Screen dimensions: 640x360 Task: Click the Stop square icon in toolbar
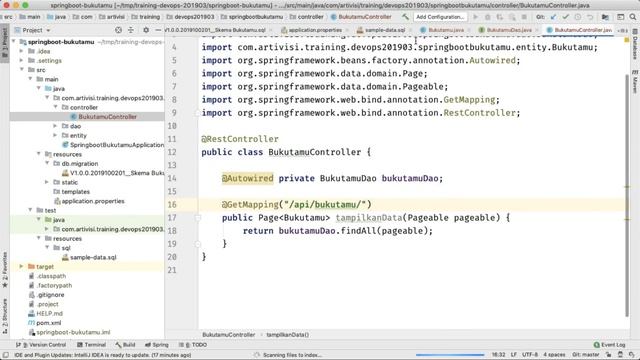(x=524, y=17)
